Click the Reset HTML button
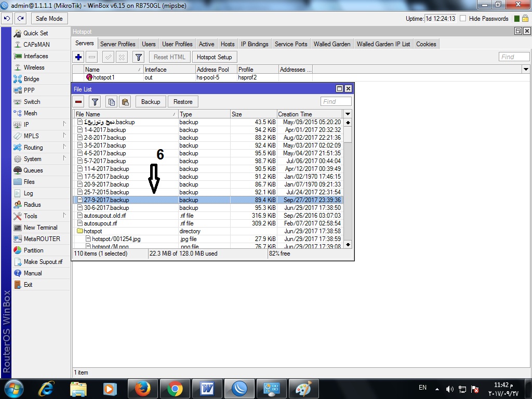The width and height of the screenshot is (532, 399). pyautogui.click(x=170, y=57)
